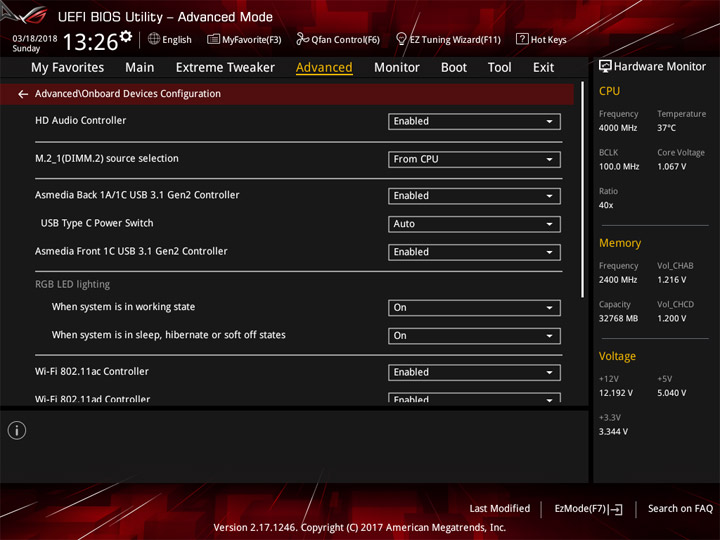Screen dimensions: 720x540
Task: Click the info icon in help panel
Action: 17,430
